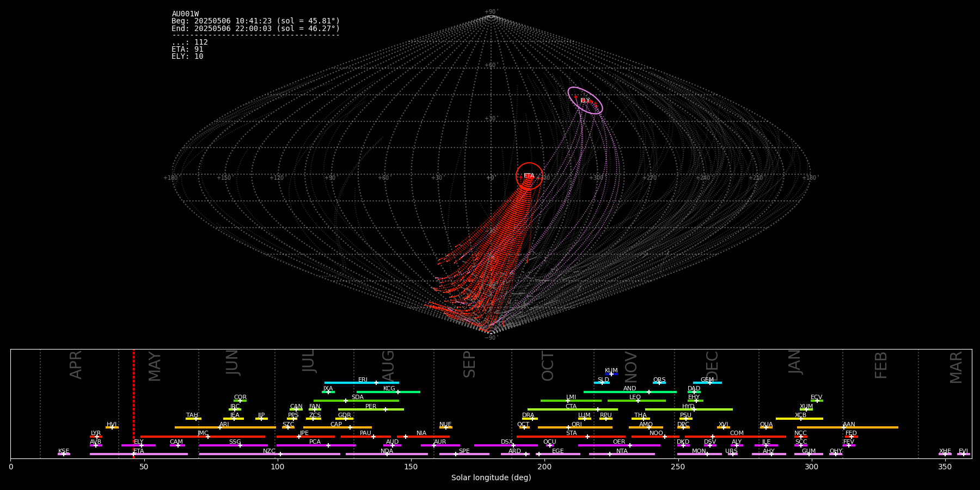
Task: Select the LYR shower bar
Action: (x=96, y=436)
